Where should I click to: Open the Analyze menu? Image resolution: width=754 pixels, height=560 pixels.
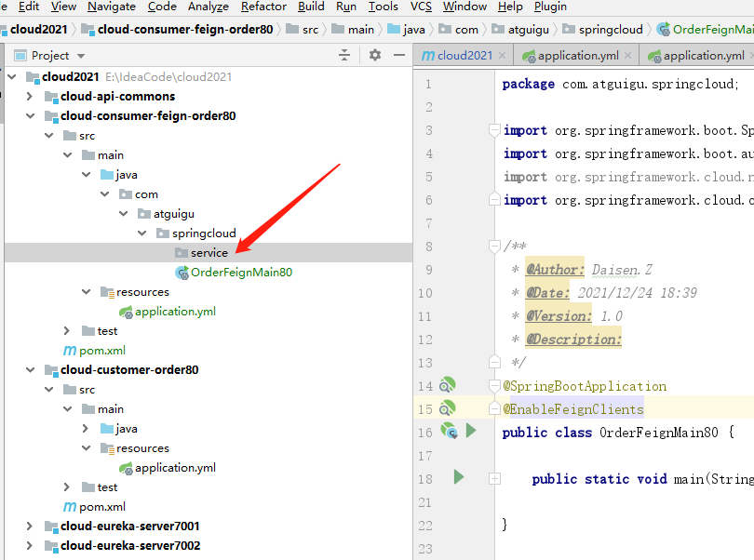209,7
